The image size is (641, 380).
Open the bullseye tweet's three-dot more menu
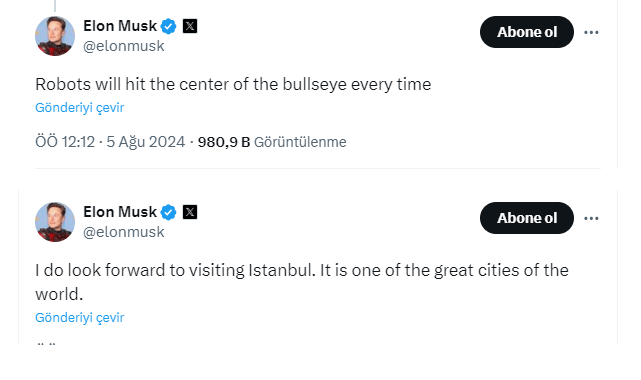point(591,32)
